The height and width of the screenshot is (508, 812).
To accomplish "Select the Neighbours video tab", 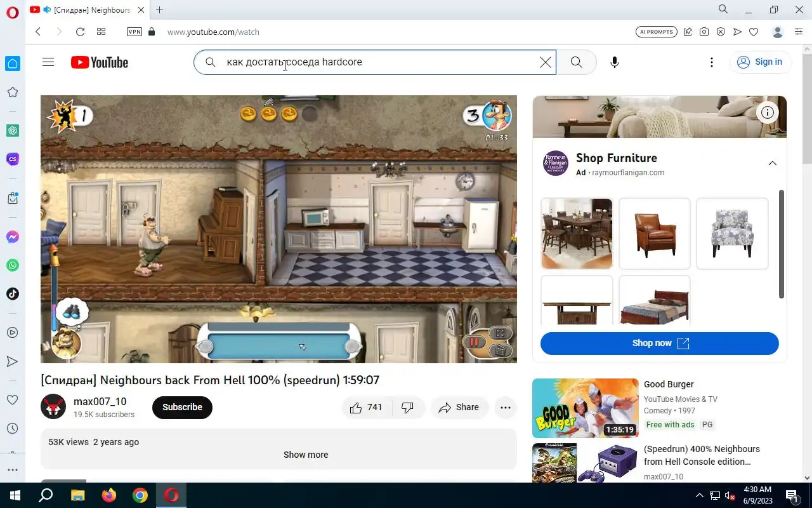I will 88,10.
